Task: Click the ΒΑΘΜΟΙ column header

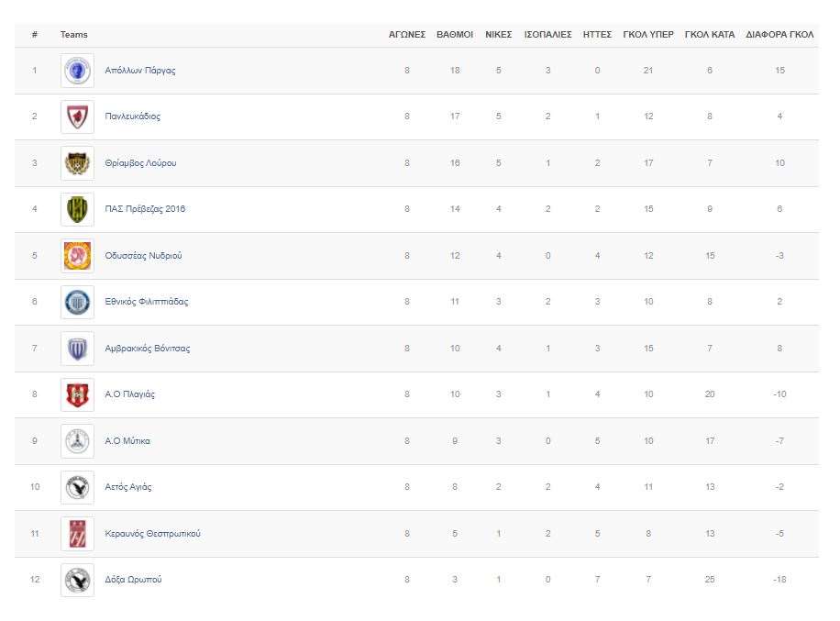Action: 455,34
